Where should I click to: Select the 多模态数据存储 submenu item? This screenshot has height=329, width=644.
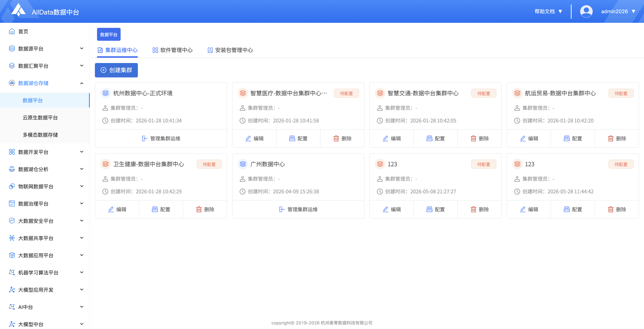pos(45,135)
